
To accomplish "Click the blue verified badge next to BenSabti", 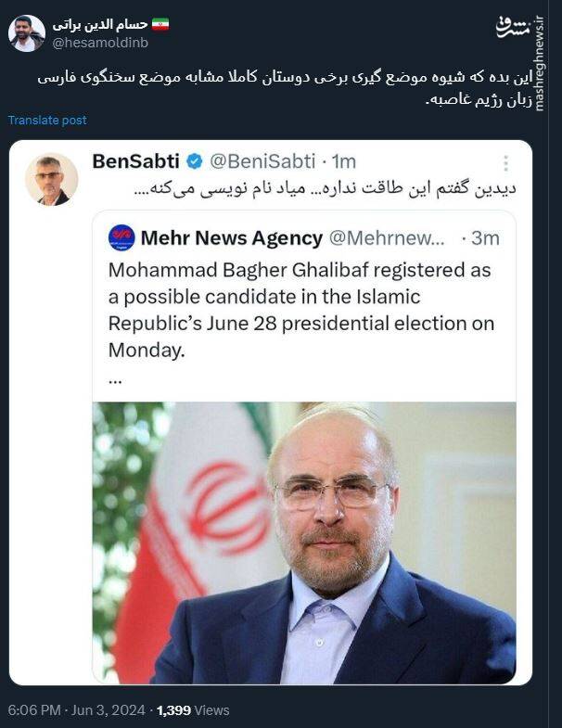I will (195, 161).
